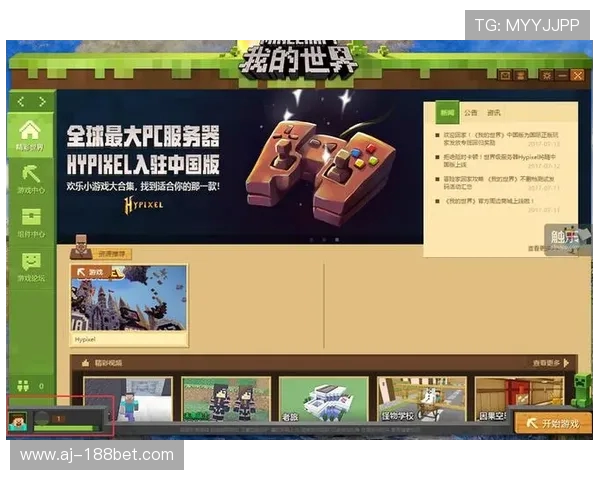Click the emerald currency icon showing 0
This screenshot has width=600, height=480.
click(23, 385)
